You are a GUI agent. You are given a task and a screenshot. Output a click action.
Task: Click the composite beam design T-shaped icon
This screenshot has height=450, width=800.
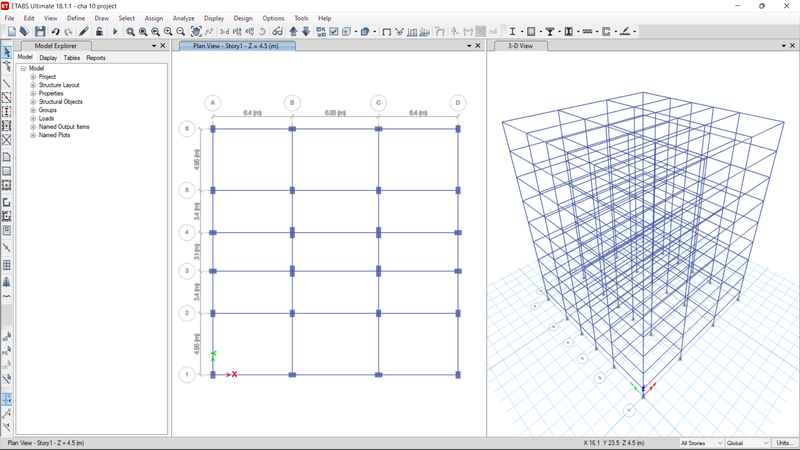point(550,32)
